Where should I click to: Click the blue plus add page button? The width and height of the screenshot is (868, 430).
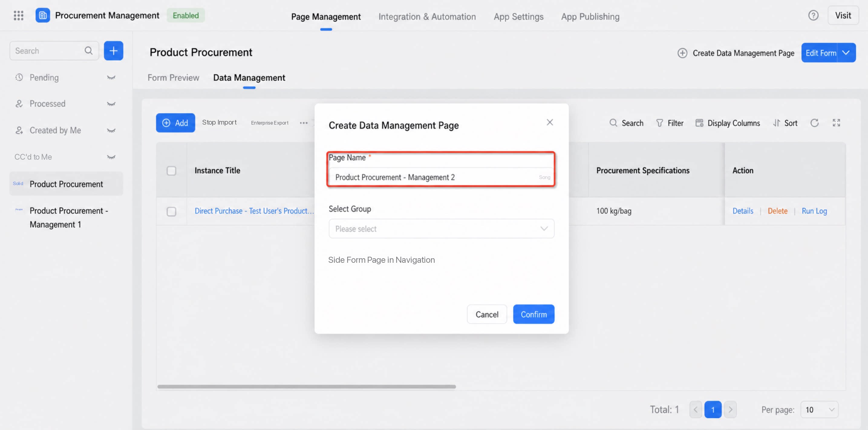[113, 51]
